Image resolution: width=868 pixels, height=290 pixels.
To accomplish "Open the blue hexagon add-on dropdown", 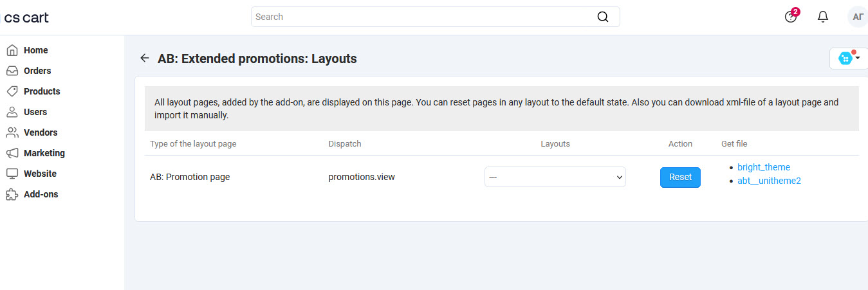I will tap(849, 59).
